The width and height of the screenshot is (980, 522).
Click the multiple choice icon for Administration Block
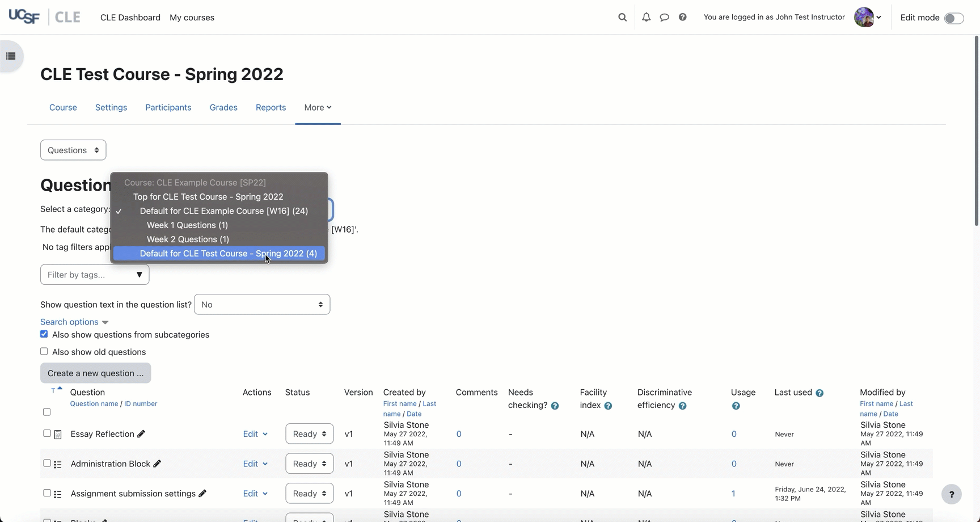tap(58, 464)
